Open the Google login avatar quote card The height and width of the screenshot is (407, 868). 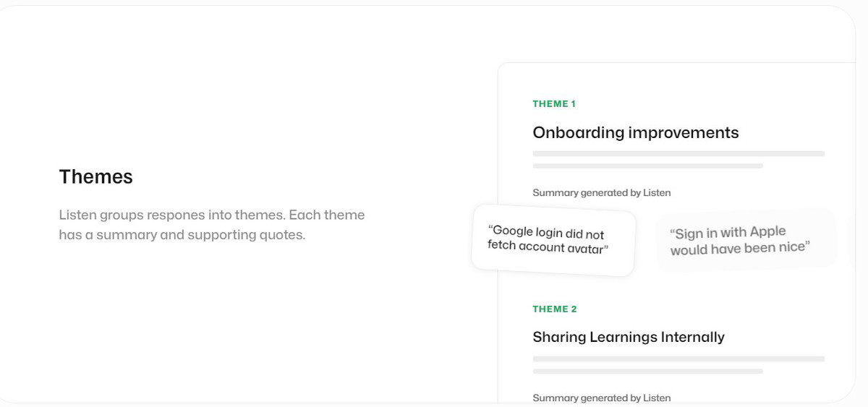click(x=553, y=241)
